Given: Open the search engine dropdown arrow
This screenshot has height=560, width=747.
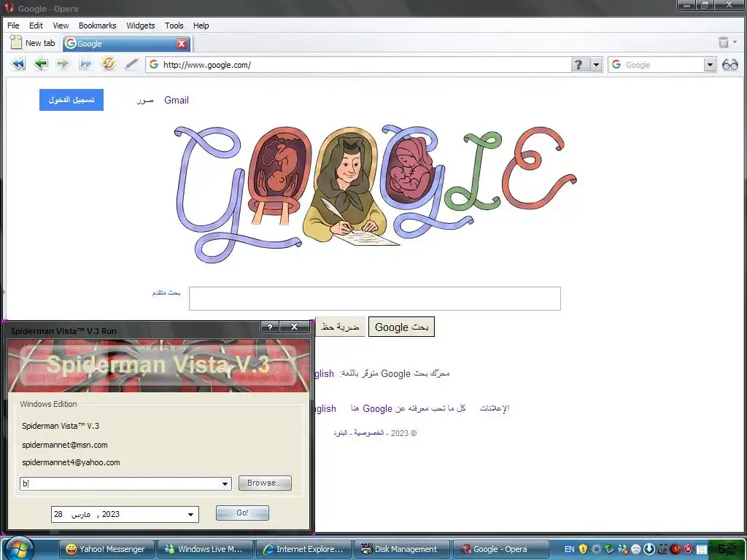Looking at the screenshot, I should [710, 64].
